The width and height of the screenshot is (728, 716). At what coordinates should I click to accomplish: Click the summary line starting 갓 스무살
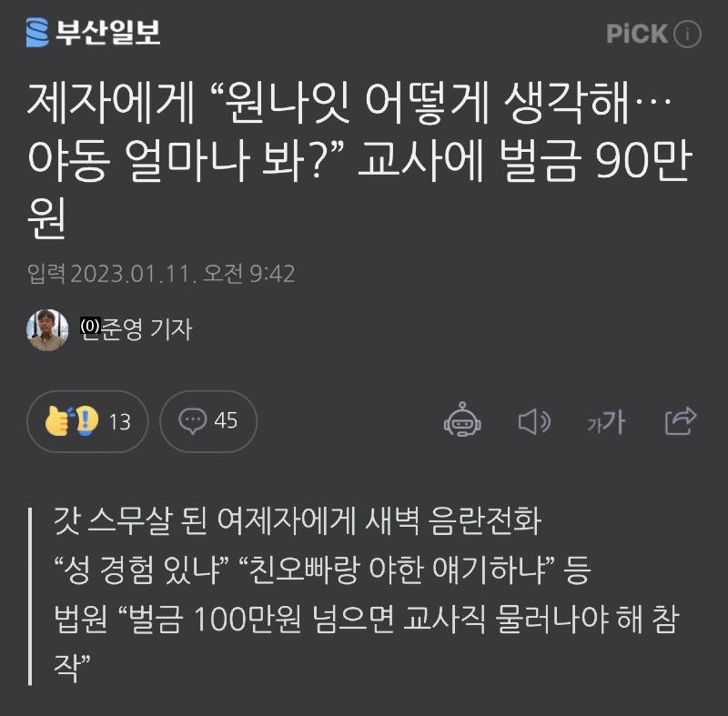(298, 520)
